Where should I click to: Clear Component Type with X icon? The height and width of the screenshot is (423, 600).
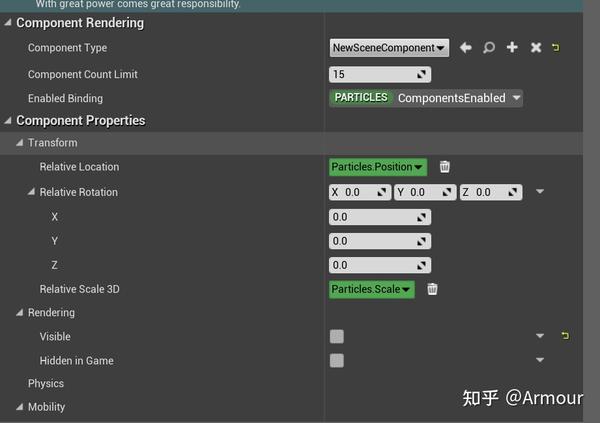coord(536,47)
